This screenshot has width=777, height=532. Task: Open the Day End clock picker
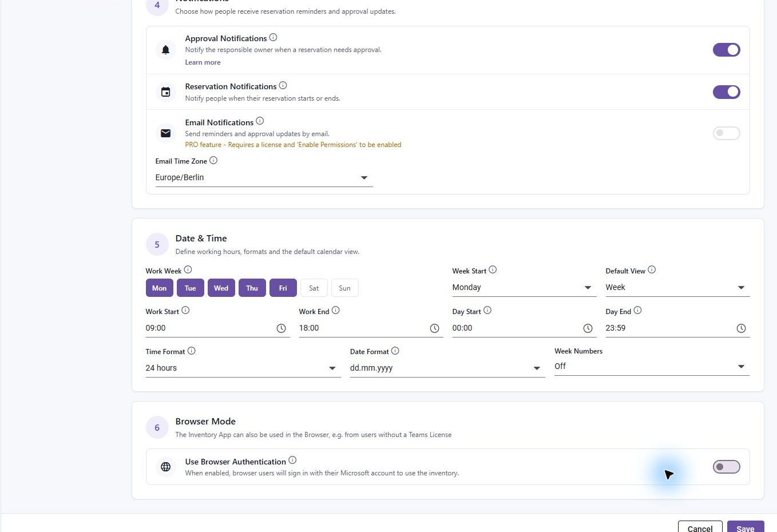click(x=742, y=328)
